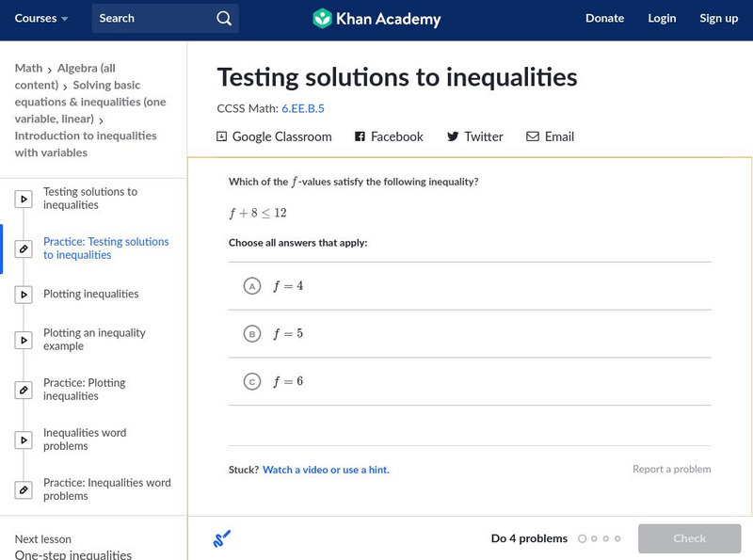
Task: Click the first problem progress dot
Action: click(583, 539)
